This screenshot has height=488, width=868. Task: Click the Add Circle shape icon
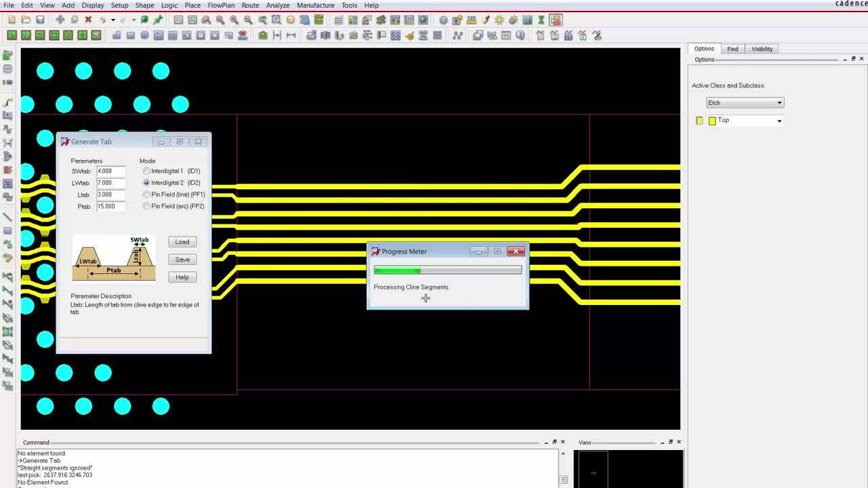(144, 35)
